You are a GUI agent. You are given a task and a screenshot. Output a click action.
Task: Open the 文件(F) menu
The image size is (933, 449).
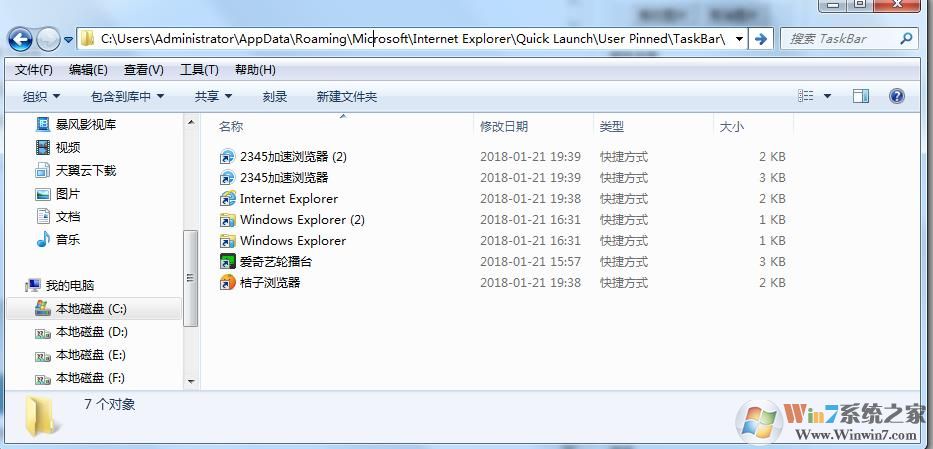(x=34, y=70)
